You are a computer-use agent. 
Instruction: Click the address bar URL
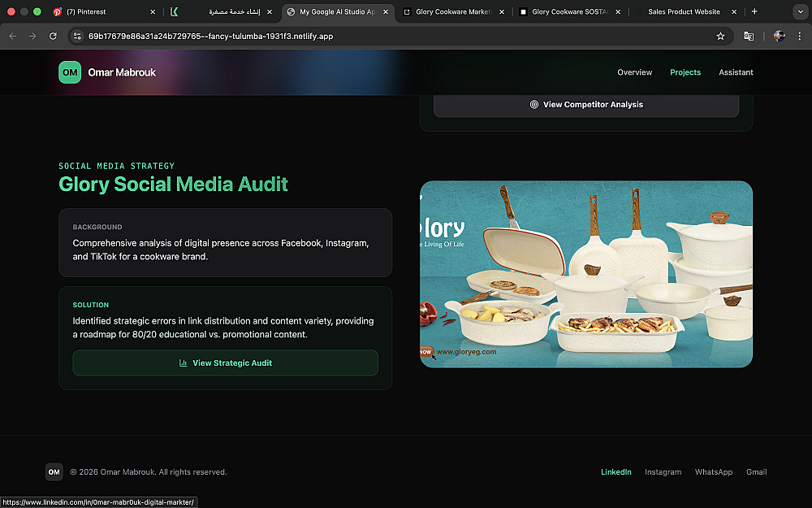point(210,37)
